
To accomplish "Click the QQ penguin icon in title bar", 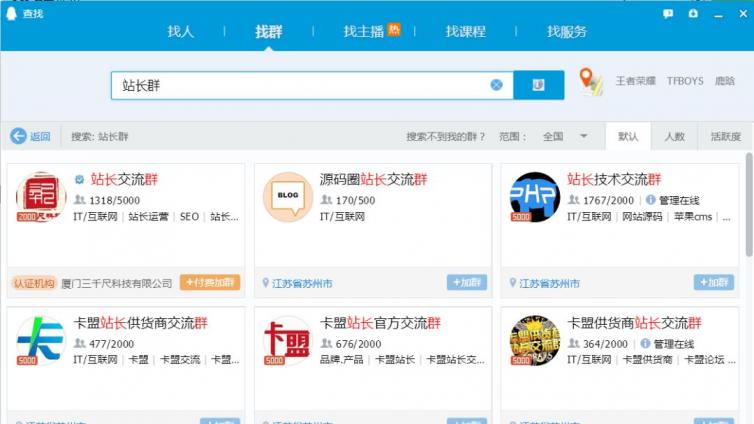I will point(11,13).
